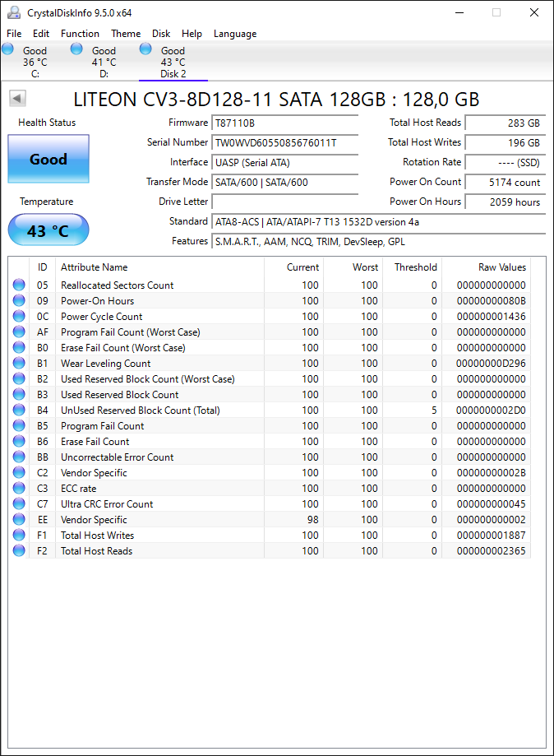The image size is (554, 756).
Task: Click status icon for Erase Fail Count (Worst Case)
Action: point(19,347)
